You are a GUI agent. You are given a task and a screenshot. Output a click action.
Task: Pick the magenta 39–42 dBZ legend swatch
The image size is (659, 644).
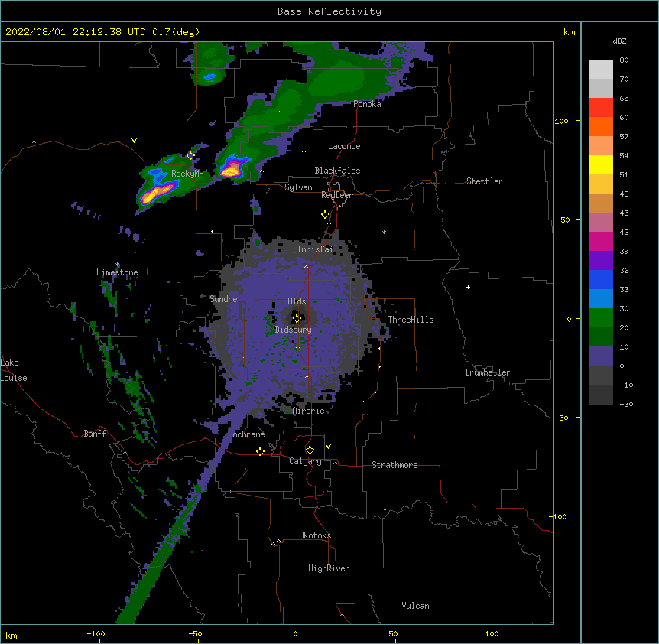601,241
